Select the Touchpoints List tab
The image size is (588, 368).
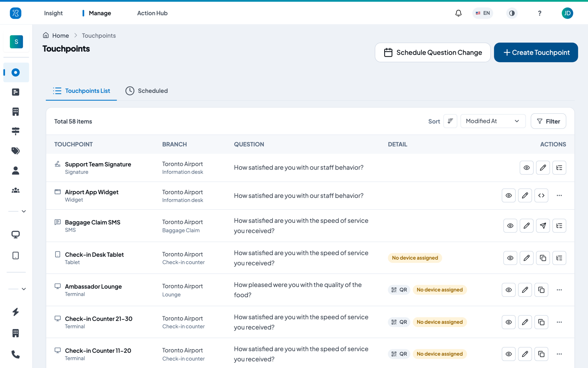(81, 91)
